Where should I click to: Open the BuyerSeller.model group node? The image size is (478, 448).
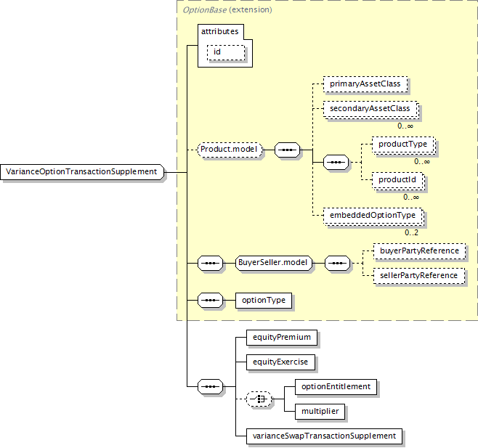pyautogui.click(x=274, y=263)
